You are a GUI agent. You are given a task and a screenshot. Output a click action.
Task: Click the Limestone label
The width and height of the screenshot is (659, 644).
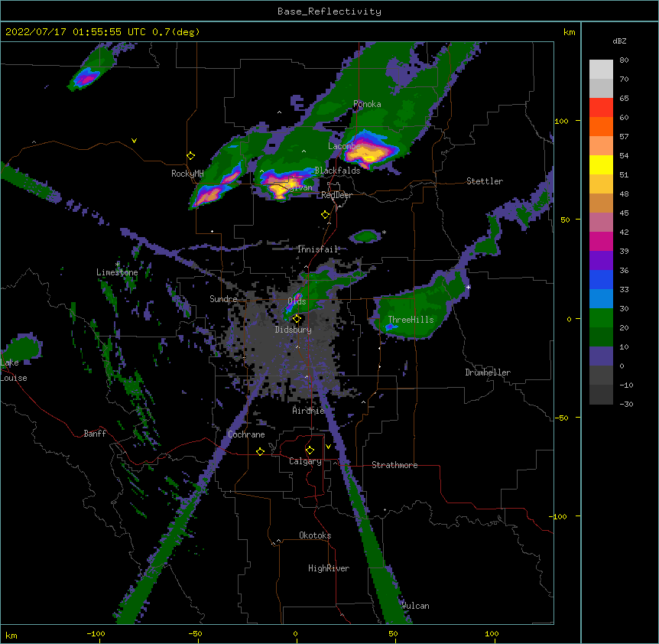tap(117, 272)
